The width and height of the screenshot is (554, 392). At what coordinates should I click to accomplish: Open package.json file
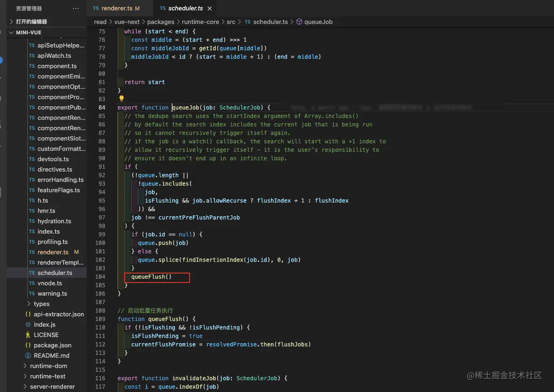click(52, 345)
